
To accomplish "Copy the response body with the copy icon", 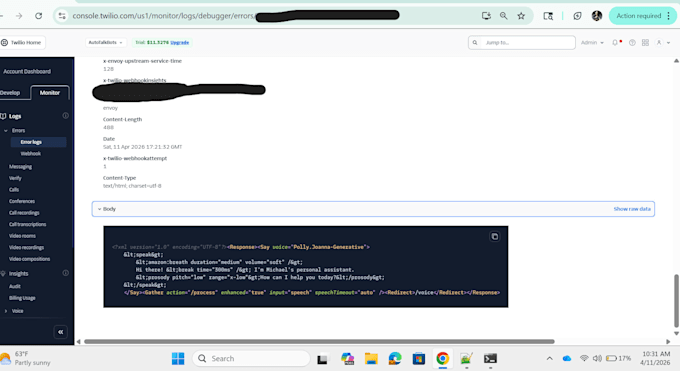I will click(x=494, y=236).
